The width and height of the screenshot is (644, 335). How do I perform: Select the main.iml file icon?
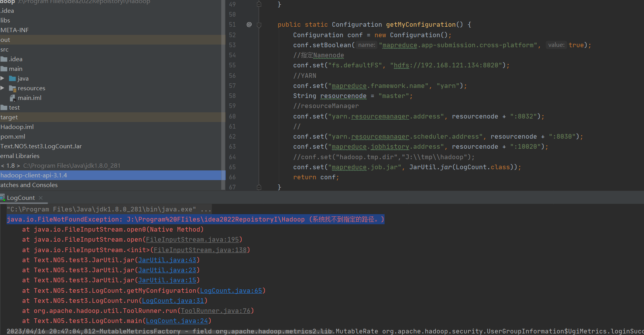pyautogui.click(x=12, y=98)
